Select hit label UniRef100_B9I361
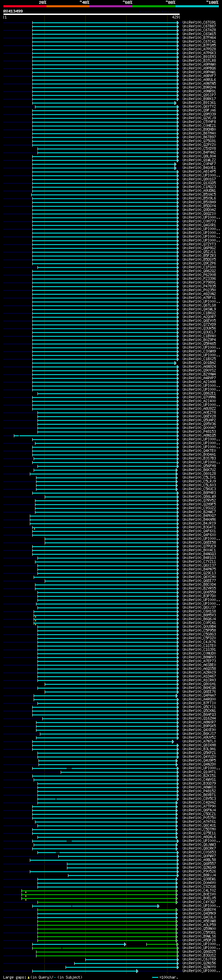Viewport: 222px width, 980px height. 199,103
